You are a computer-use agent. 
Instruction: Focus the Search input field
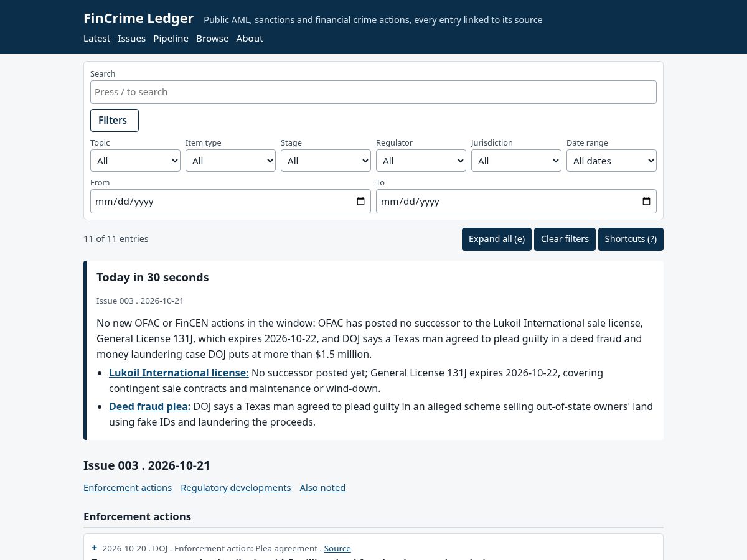click(x=374, y=92)
